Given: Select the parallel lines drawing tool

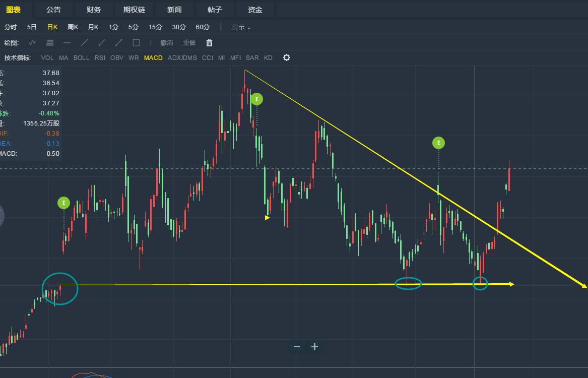Looking at the screenshot, I should click(49, 43).
